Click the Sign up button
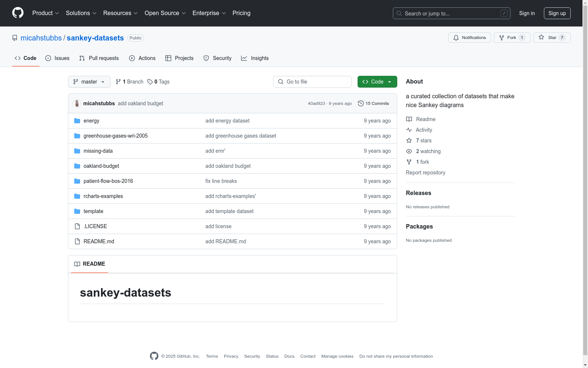Screen dimensions: 588x368 [557, 13]
